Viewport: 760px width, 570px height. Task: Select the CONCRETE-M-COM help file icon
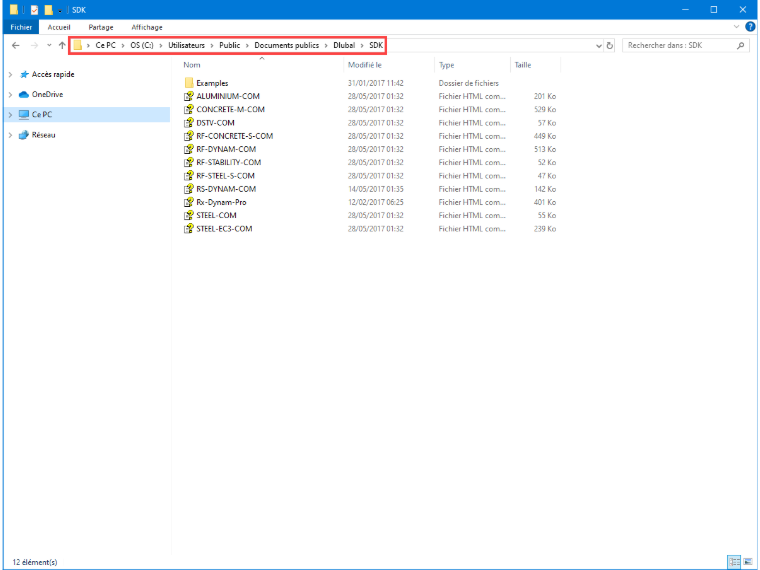point(189,109)
